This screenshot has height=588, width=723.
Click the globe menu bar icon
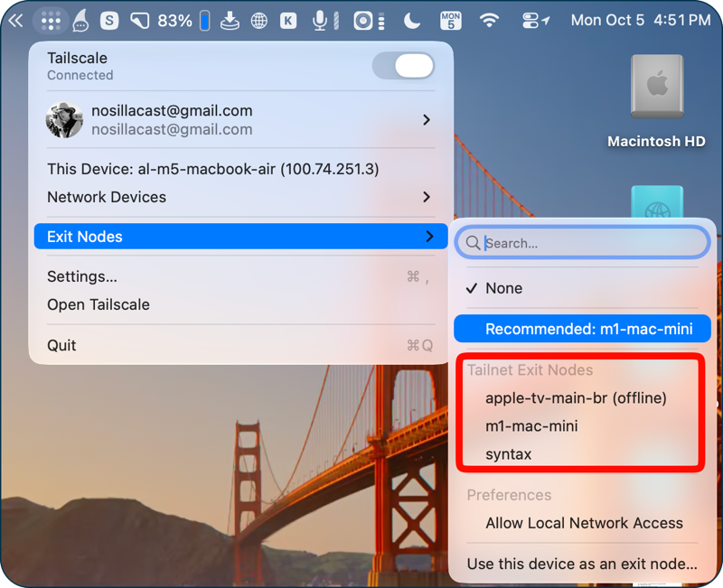(258, 21)
